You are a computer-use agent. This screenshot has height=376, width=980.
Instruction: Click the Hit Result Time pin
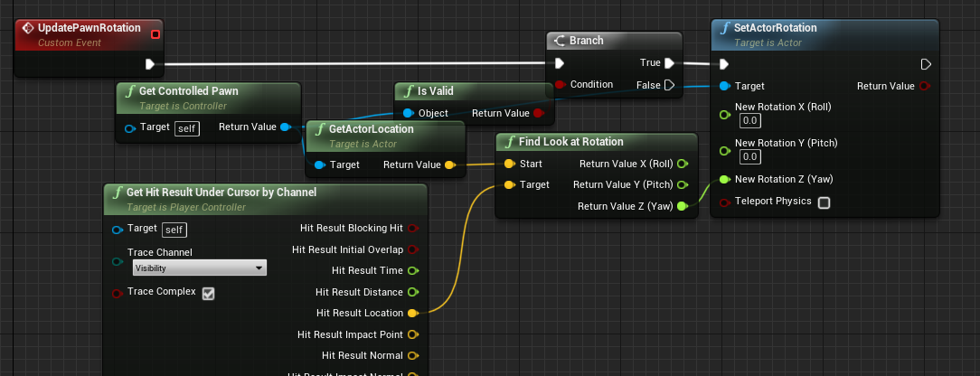[412, 270]
